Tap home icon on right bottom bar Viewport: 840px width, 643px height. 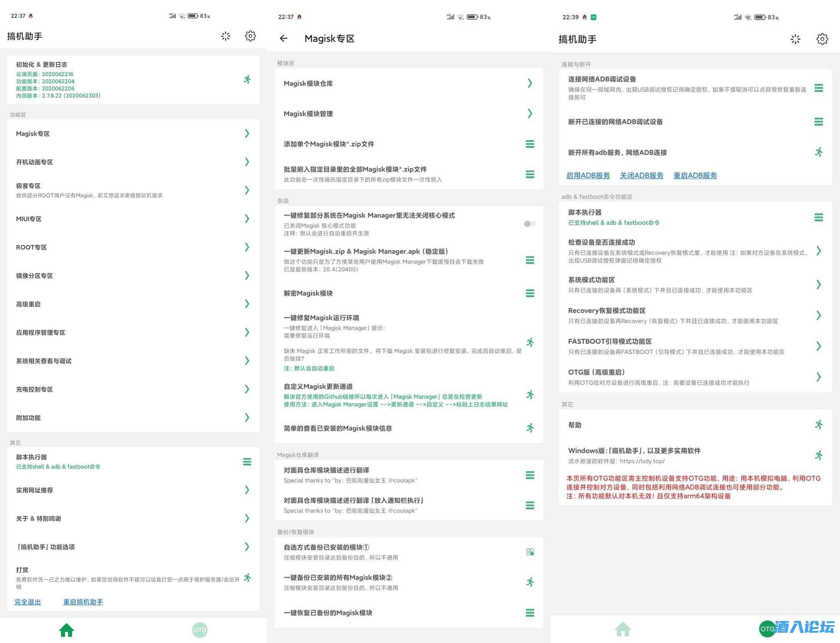[623, 629]
